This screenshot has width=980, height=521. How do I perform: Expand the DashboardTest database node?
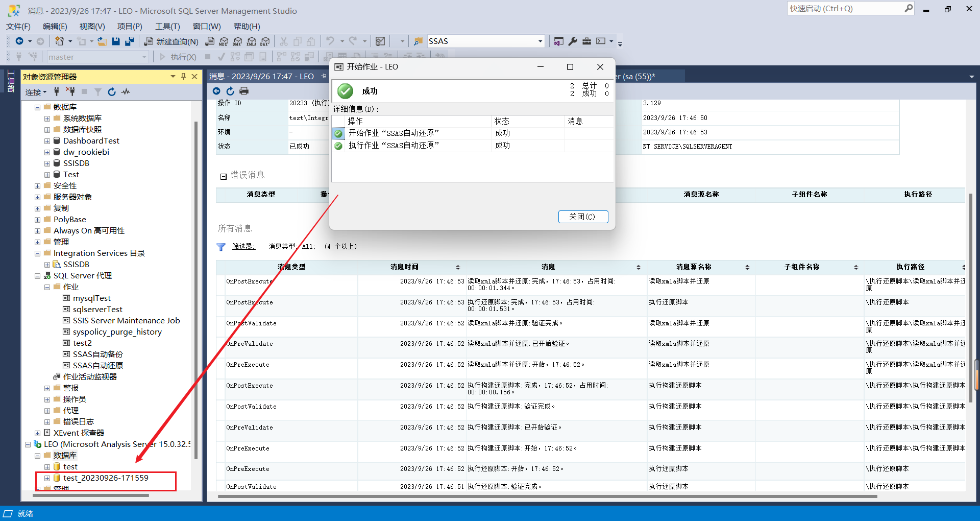47,141
